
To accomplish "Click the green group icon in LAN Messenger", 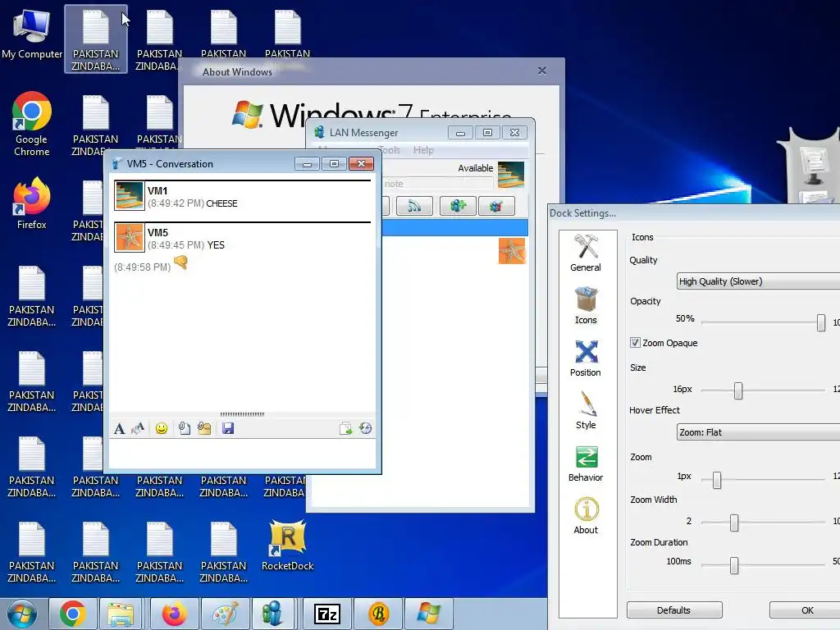I will (458, 206).
